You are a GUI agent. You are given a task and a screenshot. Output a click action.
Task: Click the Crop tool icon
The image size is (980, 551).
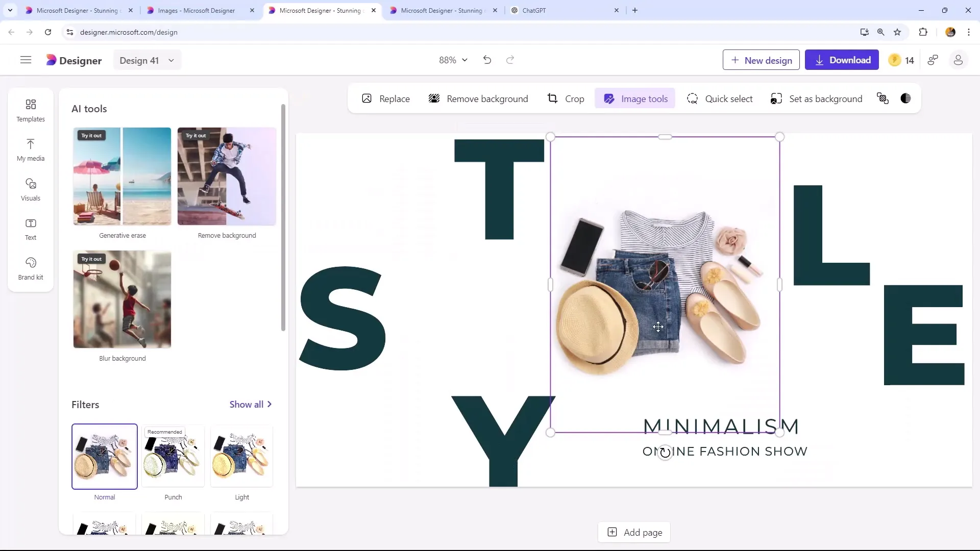click(552, 99)
